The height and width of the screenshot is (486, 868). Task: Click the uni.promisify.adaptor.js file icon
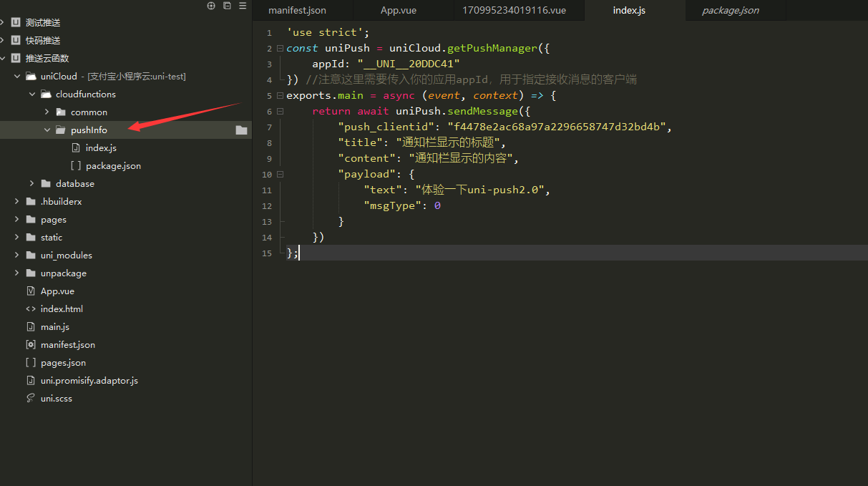pos(31,381)
